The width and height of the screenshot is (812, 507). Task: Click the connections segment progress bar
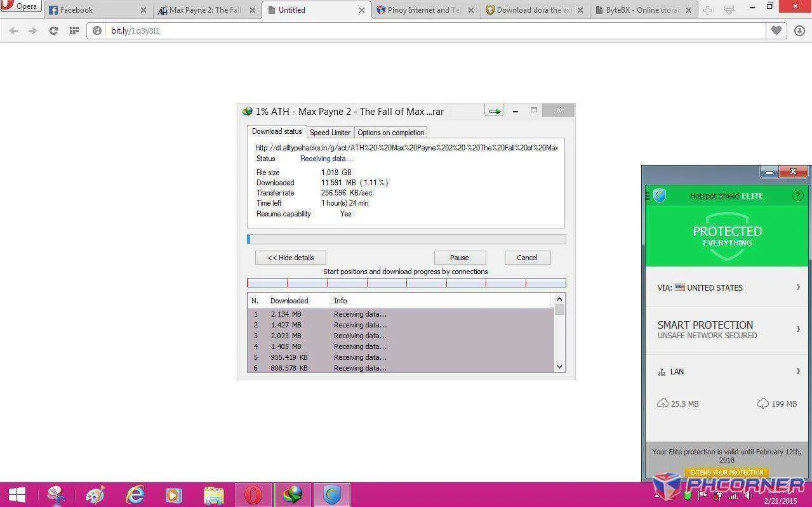406,283
